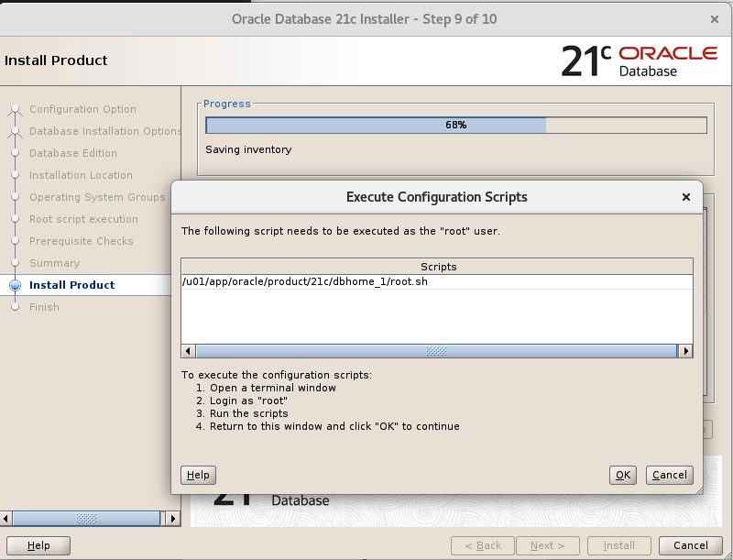Click the right arrow on the wizard's bottom scrollbar
Viewport: 733px width, 560px height.
click(x=172, y=519)
